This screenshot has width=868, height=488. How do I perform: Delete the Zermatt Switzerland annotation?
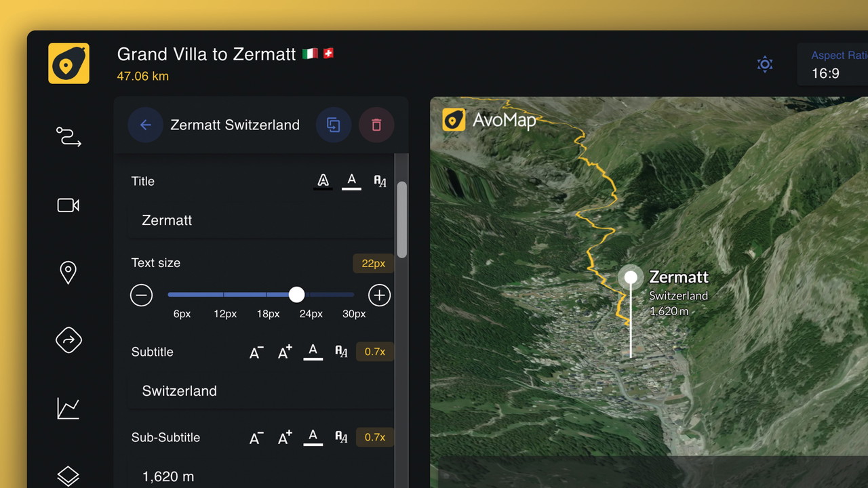coord(376,125)
